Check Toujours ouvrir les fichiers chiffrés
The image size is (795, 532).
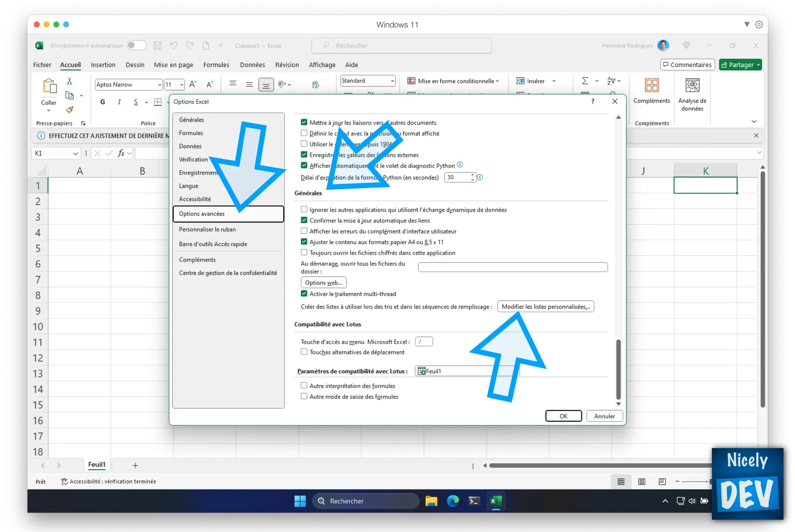[x=304, y=252]
